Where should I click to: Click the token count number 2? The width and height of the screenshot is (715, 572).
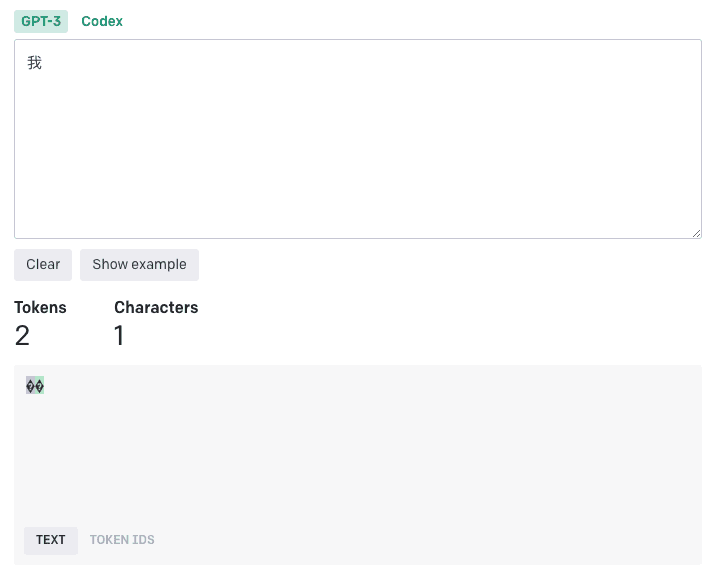click(22, 336)
